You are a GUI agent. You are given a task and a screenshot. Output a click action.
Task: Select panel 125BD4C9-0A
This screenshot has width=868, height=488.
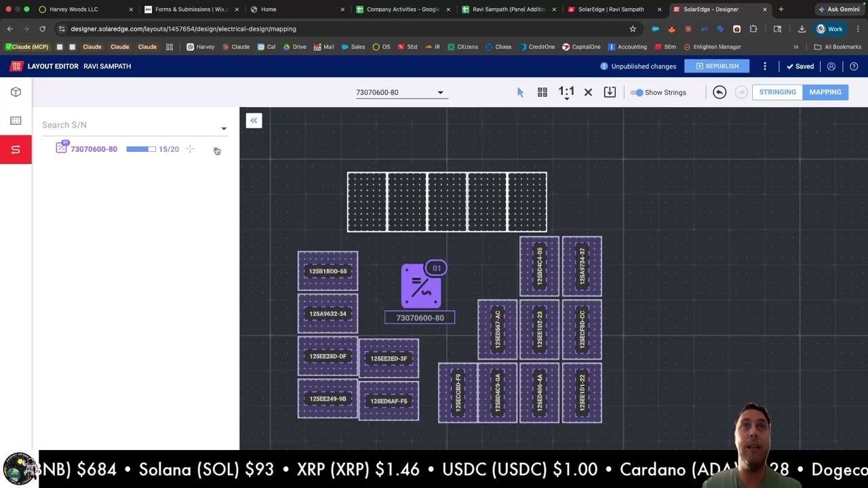tap(498, 393)
